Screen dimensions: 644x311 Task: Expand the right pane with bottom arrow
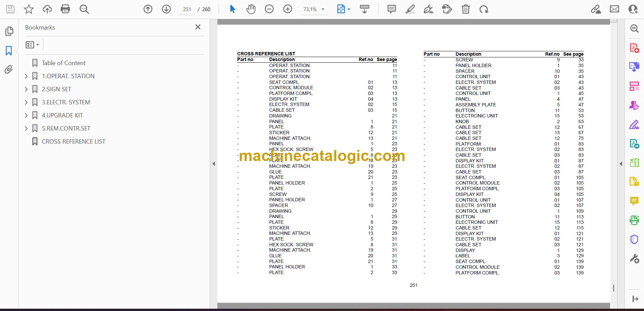(x=635, y=299)
